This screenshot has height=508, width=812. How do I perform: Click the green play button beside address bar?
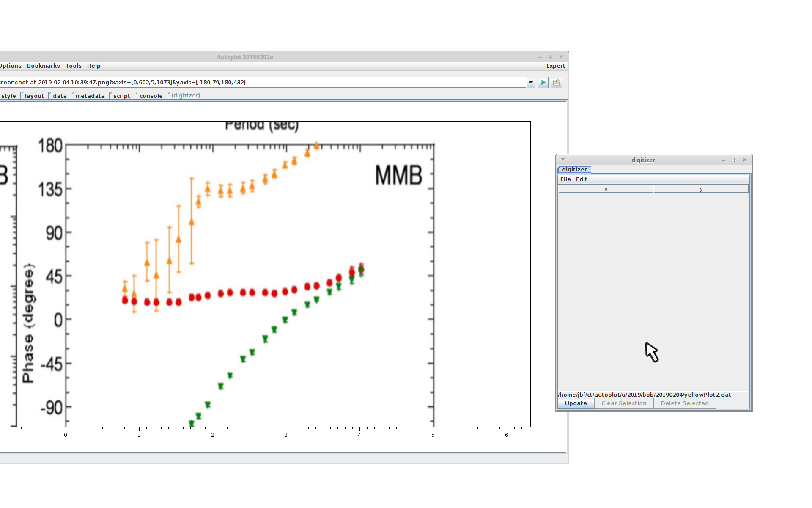coord(543,83)
